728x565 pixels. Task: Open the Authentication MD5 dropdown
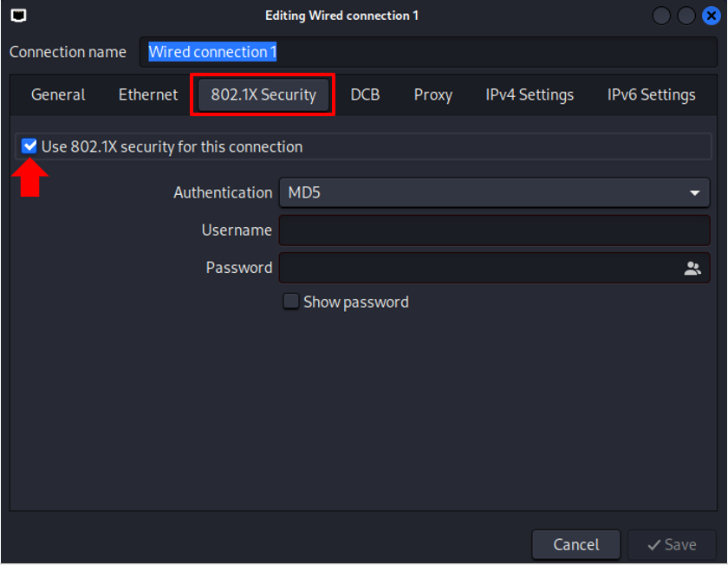pos(494,192)
